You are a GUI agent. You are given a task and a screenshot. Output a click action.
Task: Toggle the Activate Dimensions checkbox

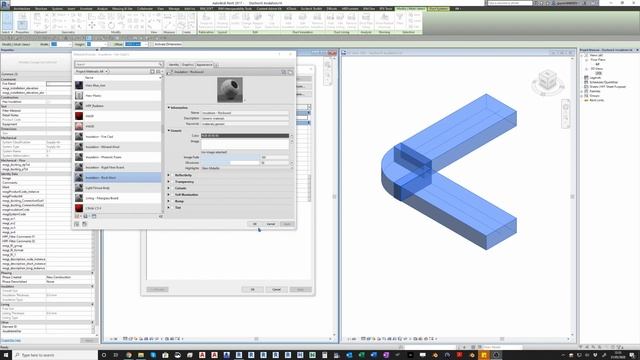click(152, 44)
